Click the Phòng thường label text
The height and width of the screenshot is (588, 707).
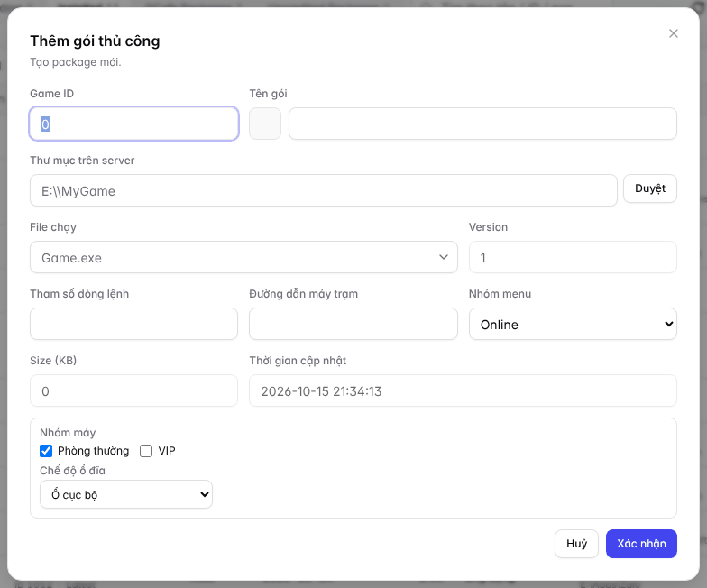pyautogui.click(x=94, y=451)
